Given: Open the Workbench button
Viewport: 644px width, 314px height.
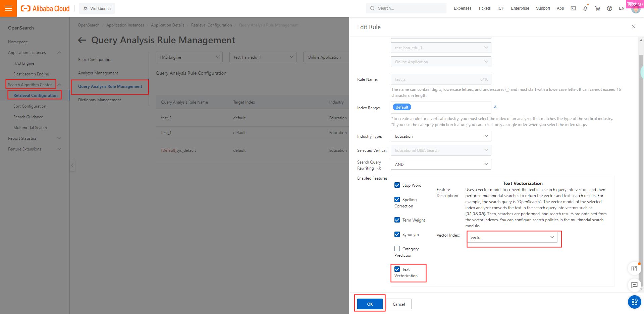Looking at the screenshot, I should pos(97,8).
